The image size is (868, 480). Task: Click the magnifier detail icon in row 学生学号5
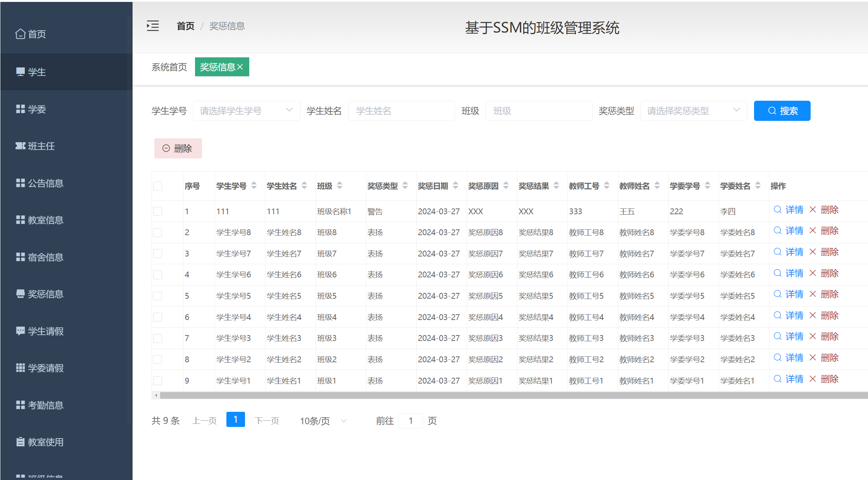coord(777,294)
